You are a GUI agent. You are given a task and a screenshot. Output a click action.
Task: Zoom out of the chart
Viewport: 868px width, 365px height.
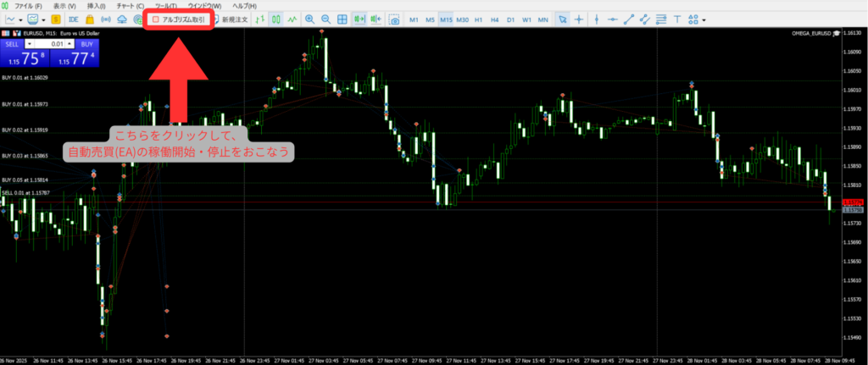(x=325, y=19)
